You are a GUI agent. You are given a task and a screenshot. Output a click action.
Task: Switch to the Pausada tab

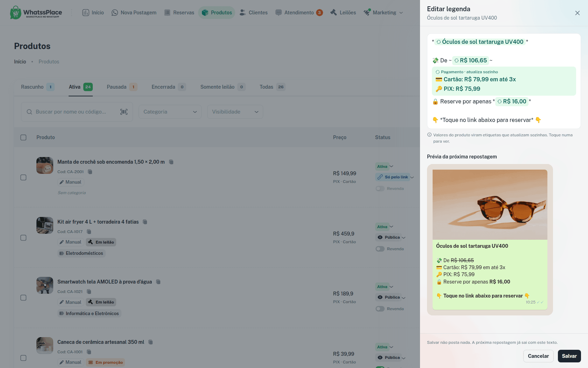coord(122,87)
